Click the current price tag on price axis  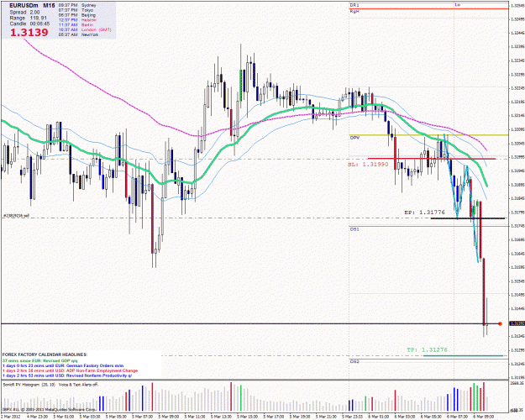pyautogui.click(x=517, y=324)
